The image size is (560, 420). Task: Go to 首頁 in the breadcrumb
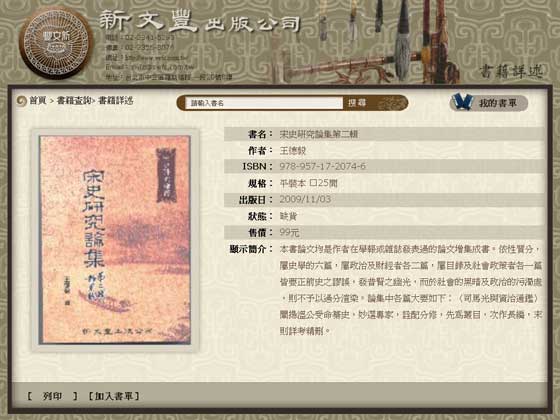(x=38, y=101)
